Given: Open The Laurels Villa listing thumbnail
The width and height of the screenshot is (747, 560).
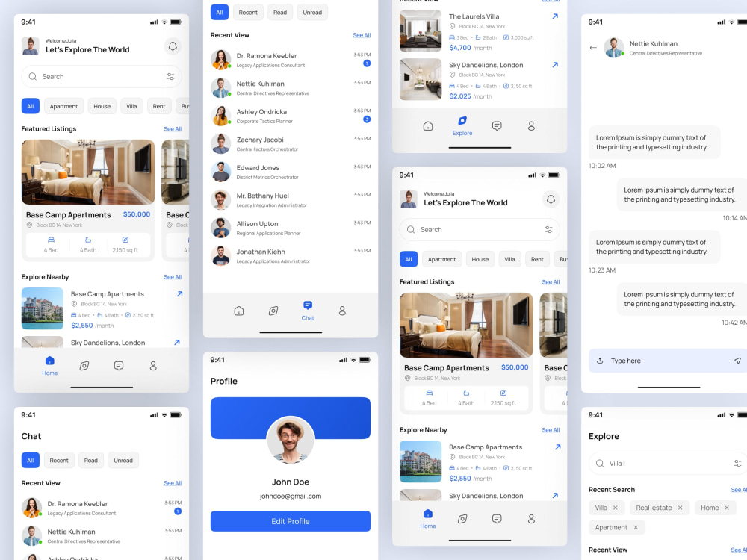Looking at the screenshot, I should [421, 31].
